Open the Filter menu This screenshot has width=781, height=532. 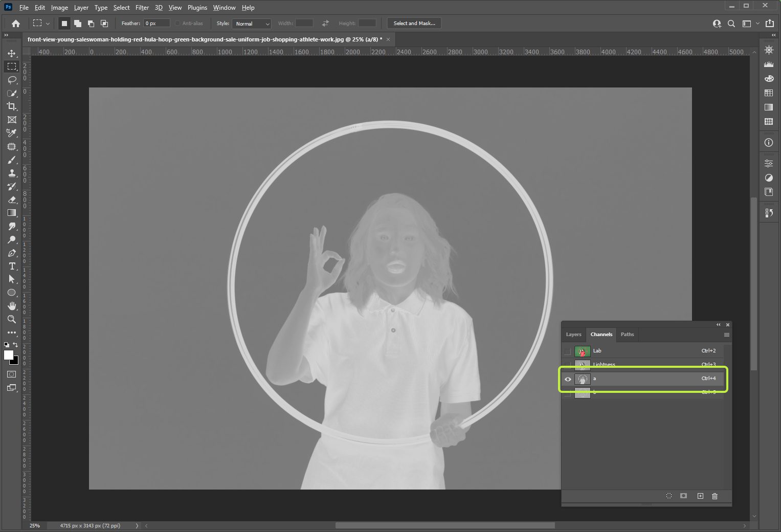(142, 8)
